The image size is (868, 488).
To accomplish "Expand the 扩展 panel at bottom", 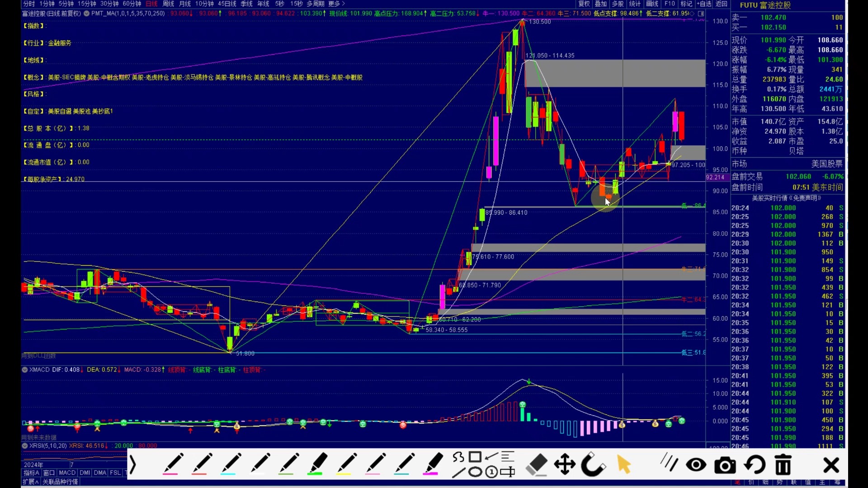I will 30,482.
